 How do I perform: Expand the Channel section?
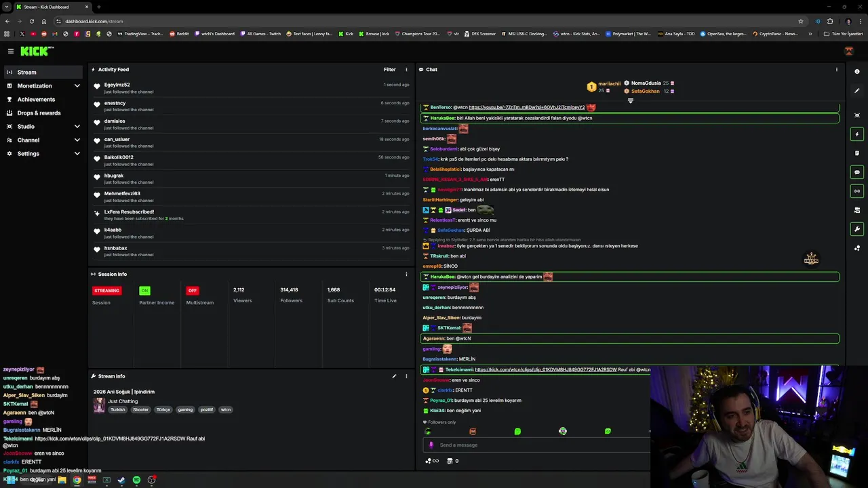pyautogui.click(x=42, y=140)
